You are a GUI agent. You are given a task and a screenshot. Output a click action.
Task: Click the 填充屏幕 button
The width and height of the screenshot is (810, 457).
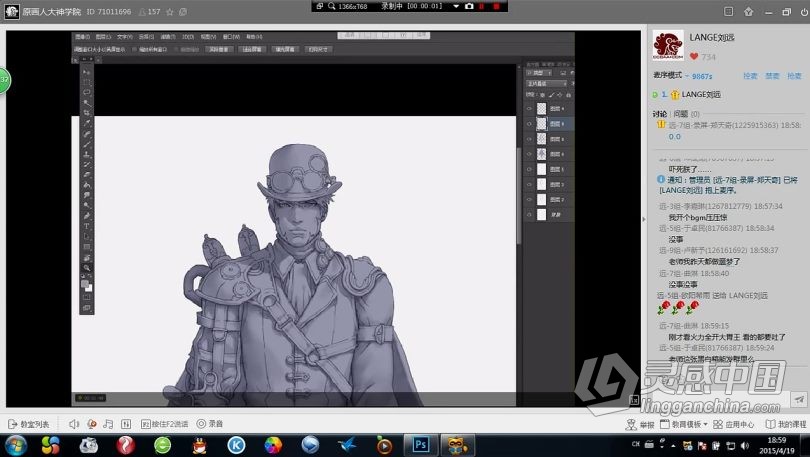coord(285,50)
